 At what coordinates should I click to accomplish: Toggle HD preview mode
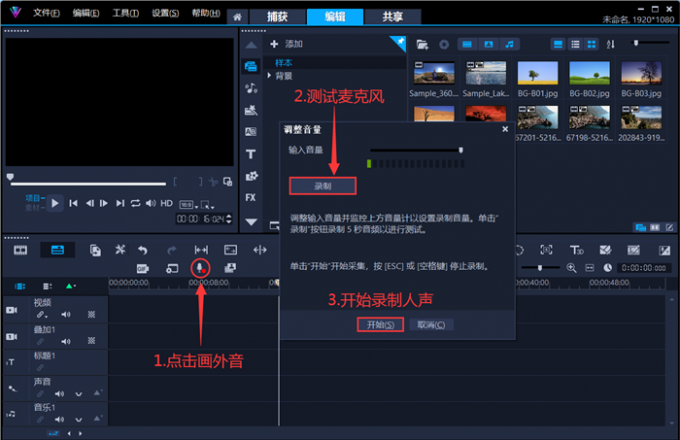tap(167, 203)
